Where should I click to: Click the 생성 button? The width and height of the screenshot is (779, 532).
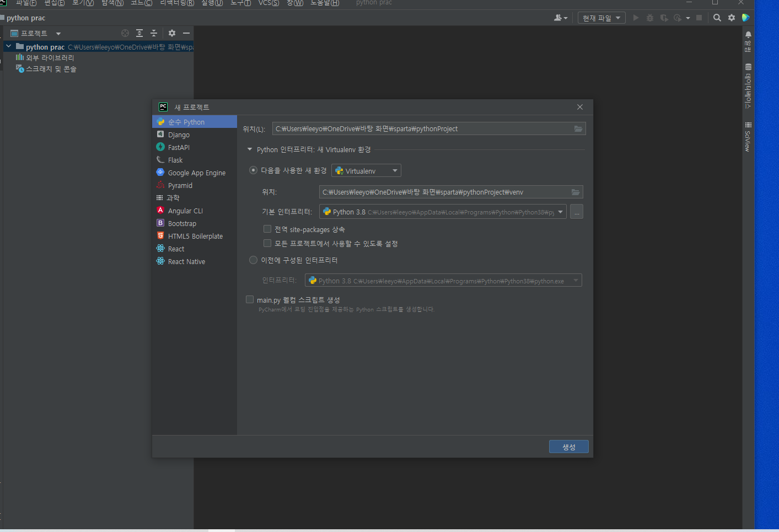569,447
